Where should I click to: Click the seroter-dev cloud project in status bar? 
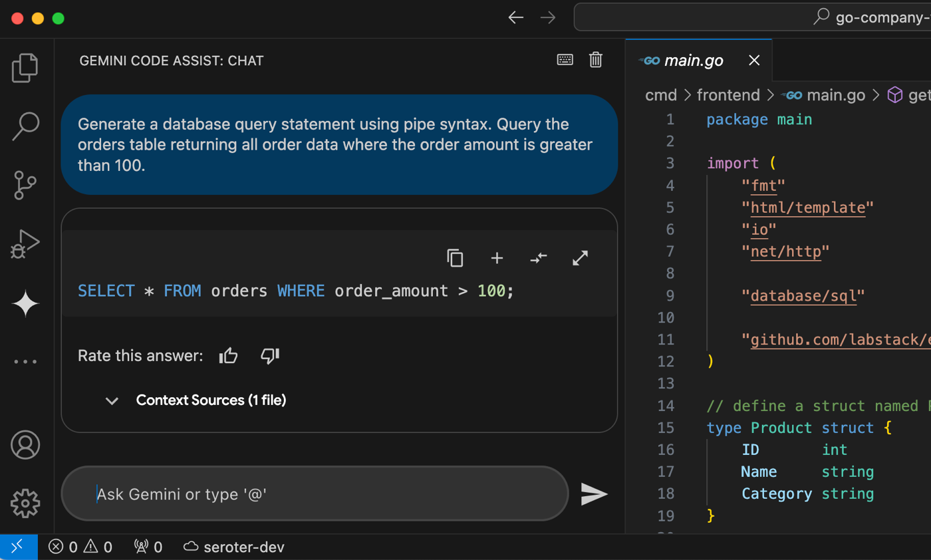(234, 547)
